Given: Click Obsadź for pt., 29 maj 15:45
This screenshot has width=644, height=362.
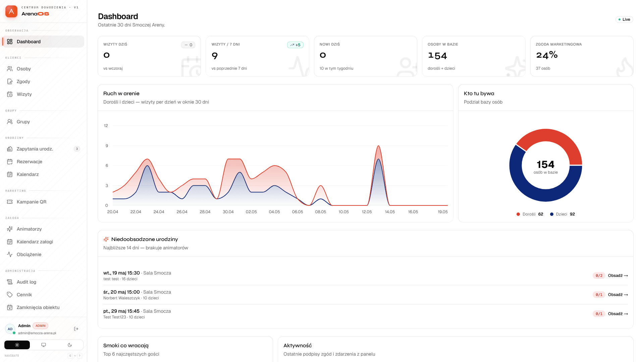Looking at the screenshot, I should (618, 314).
